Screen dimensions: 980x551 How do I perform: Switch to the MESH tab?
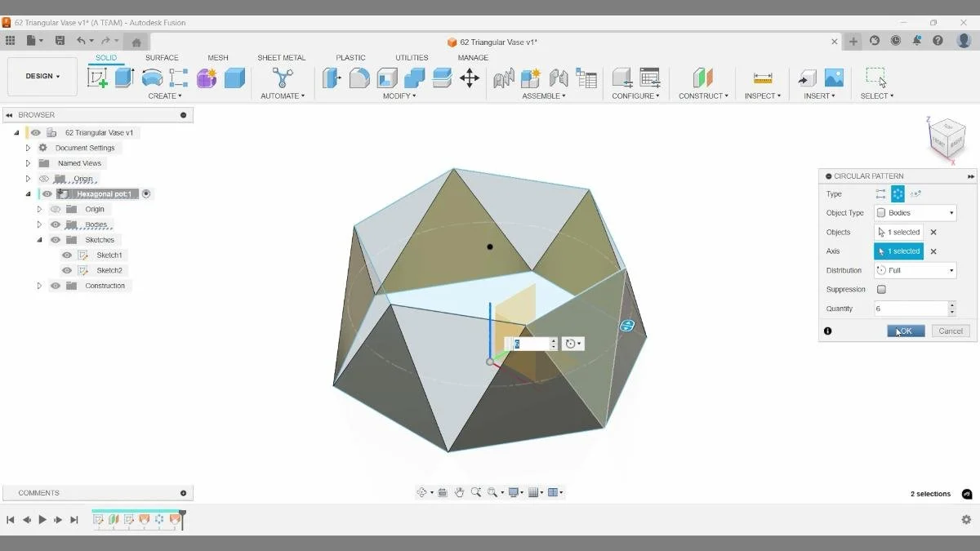pyautogui.click(x=218, y=58)
